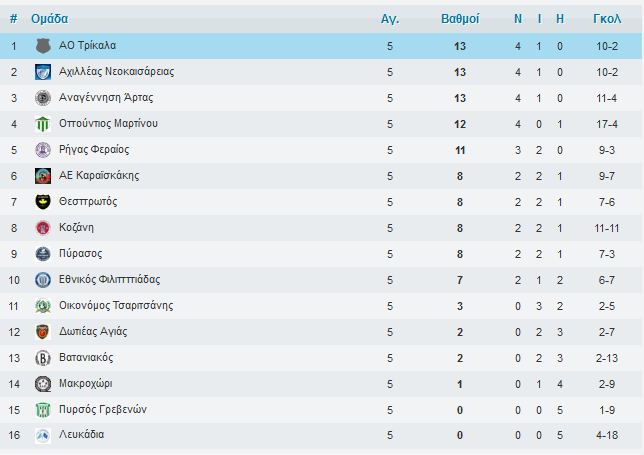Open the Εθνικός Φιλιππιάδας team link
This screenshot has width=644, height=455.
point(110,279)
